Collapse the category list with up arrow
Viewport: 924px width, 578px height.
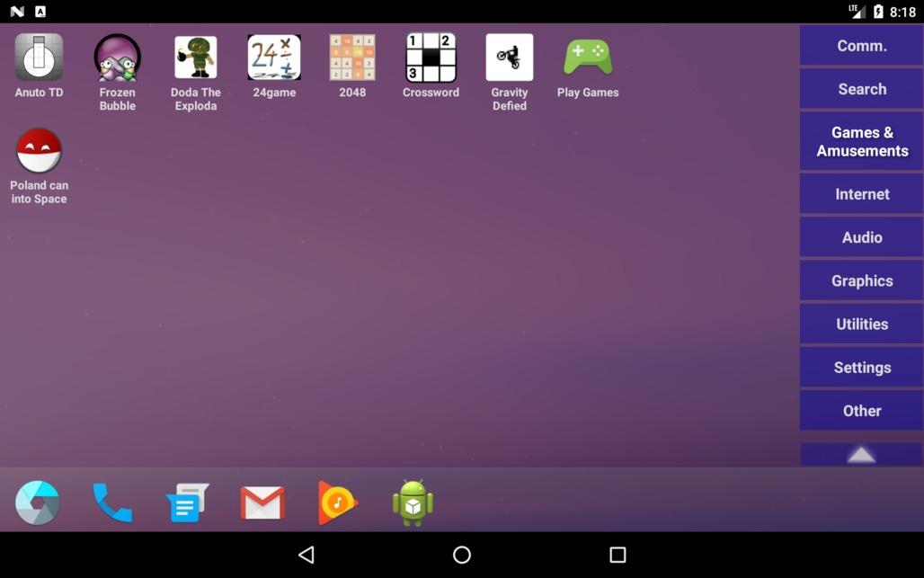pyautogui.click(x=861, y=455)
